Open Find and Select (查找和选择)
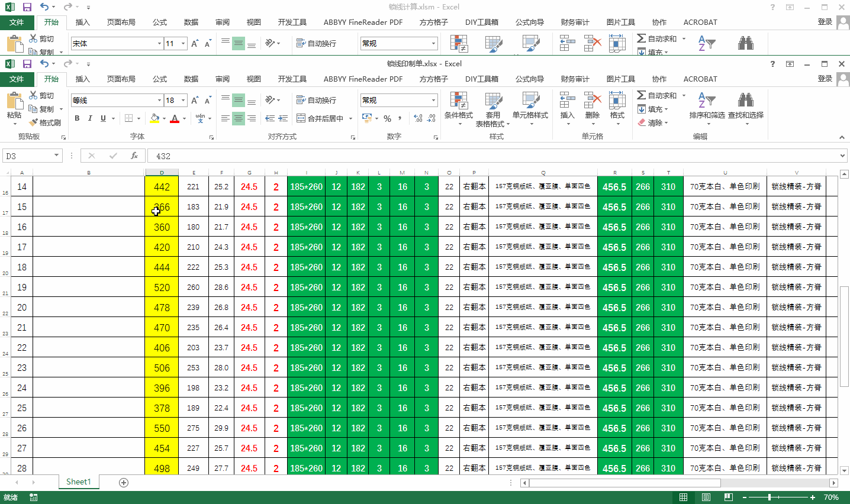850x504 pixels. pyautogui.click(x=746, y=109)
